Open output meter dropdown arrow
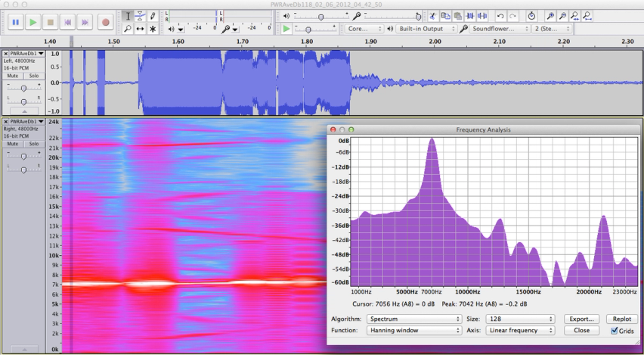 [181, 30]
